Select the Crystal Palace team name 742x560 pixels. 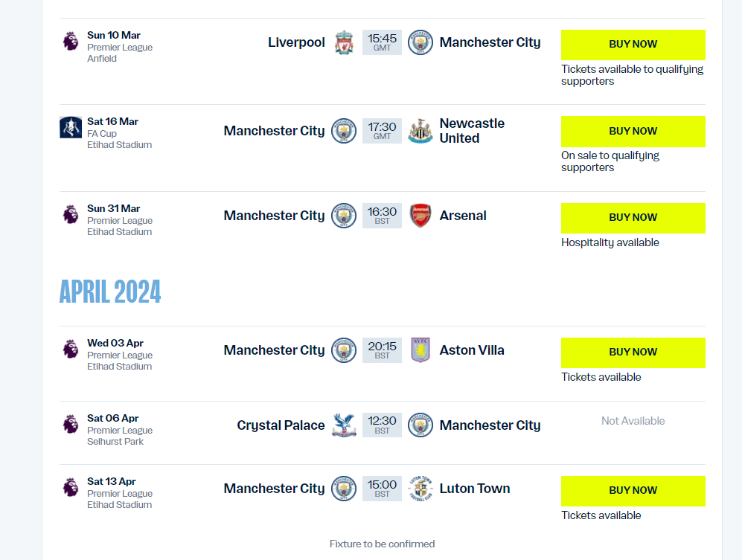[281, 425]
